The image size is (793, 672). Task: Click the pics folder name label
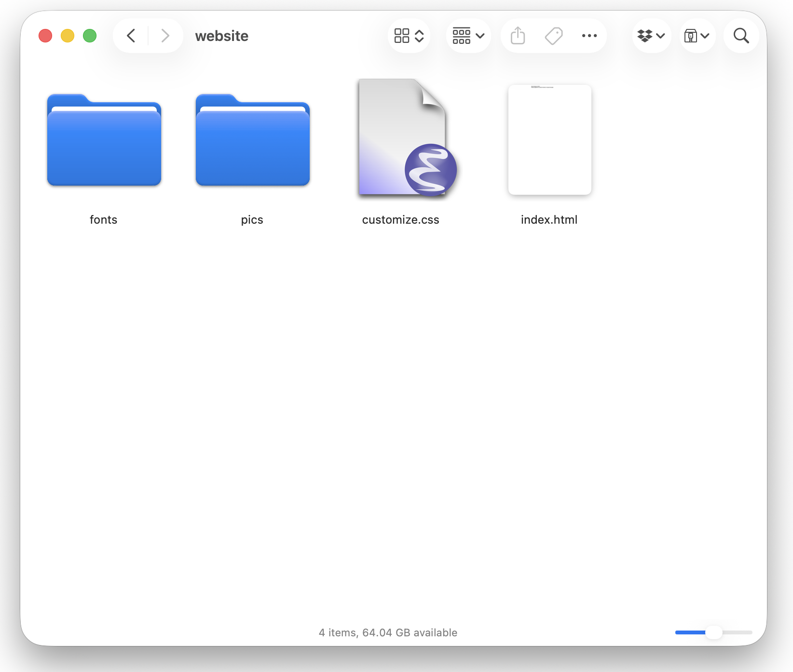click(x=252, y=220)
